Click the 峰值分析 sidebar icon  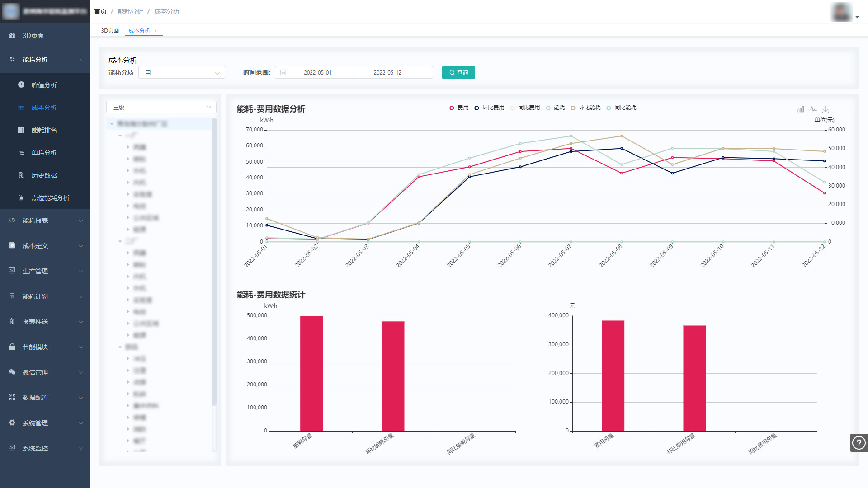(x=21, y=85)
